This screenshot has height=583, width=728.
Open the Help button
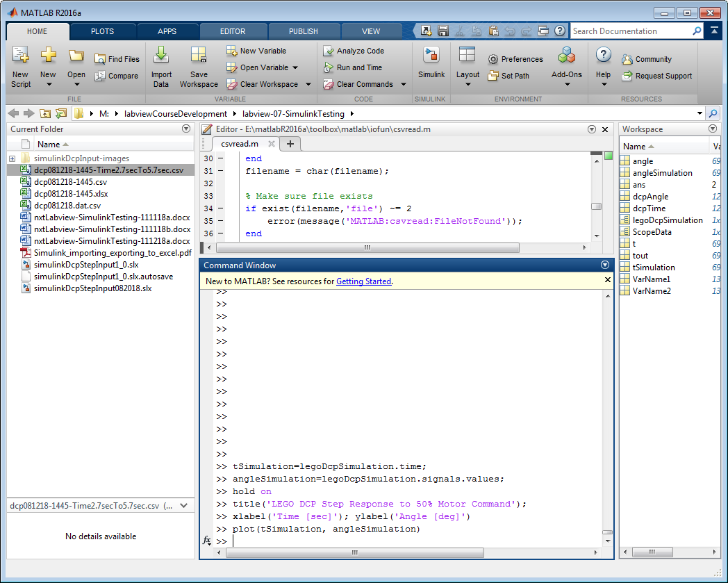[x=603, y=67]
